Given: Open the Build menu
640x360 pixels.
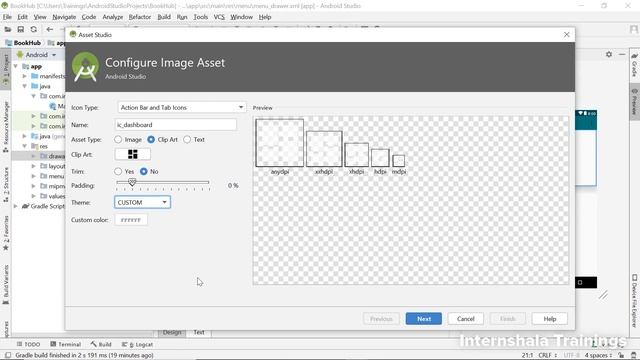Looking at the screenshot, I should pos(164,17).
